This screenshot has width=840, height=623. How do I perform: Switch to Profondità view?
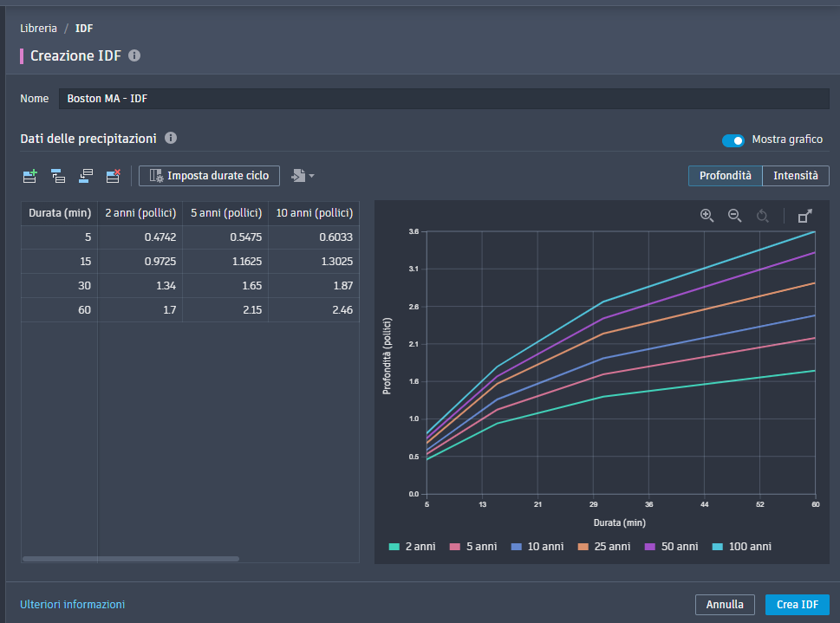click(x=726, y=176)
